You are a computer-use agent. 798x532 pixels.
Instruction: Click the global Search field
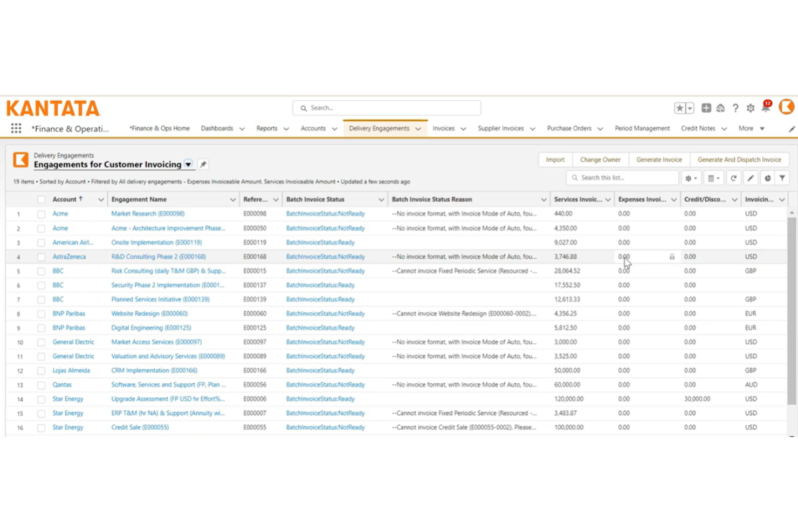(387, 108)
